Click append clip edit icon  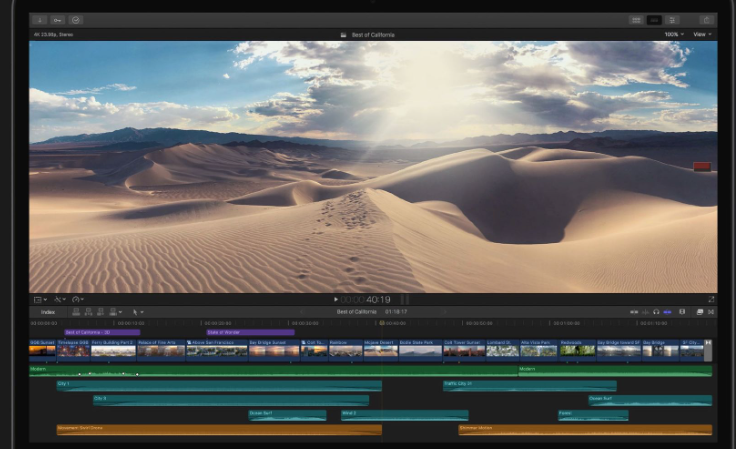[100, 312]
